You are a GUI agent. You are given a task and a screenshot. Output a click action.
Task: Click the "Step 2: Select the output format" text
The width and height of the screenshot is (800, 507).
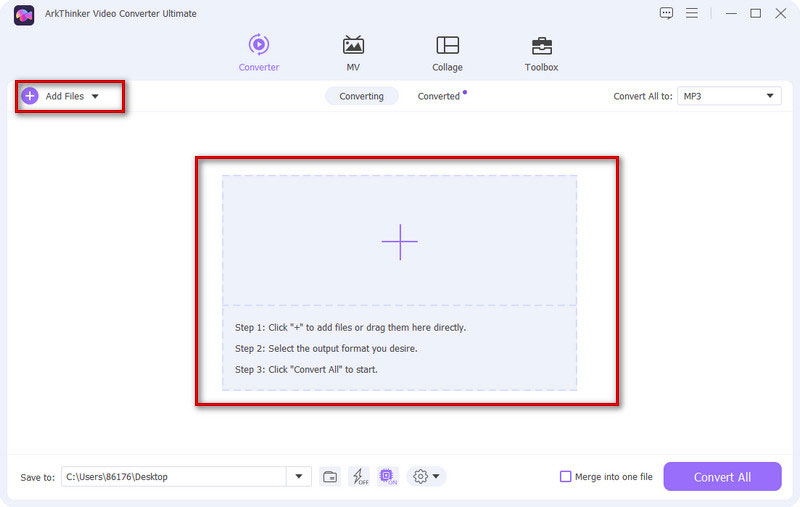point(326,348)
